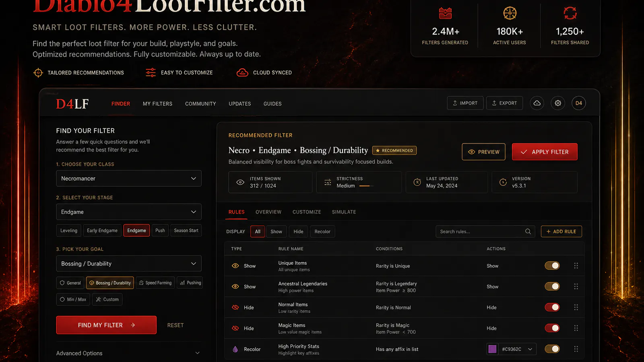Viewport: 644px width, 362px height.
Task: Toggle the Unique Items rule switch
Action: click(552, 266)
